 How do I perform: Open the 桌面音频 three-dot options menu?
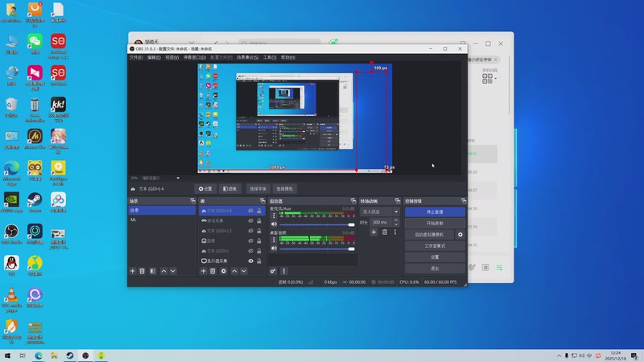[274, 240]
